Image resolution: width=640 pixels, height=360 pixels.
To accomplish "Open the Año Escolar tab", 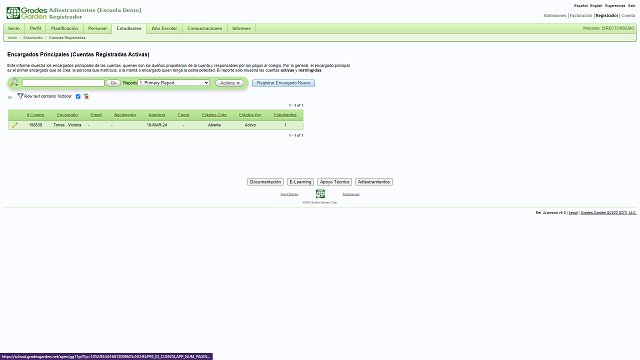I will tap(164, 29).
